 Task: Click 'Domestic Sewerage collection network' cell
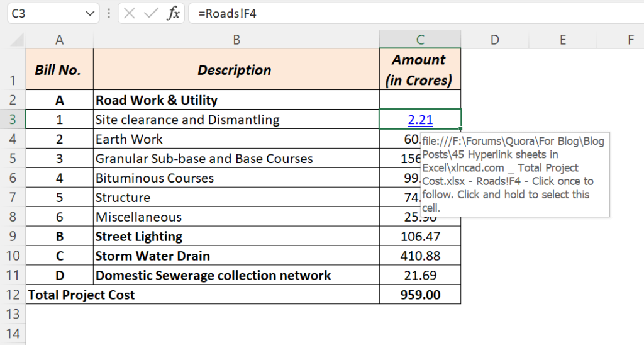click(236, 275)
